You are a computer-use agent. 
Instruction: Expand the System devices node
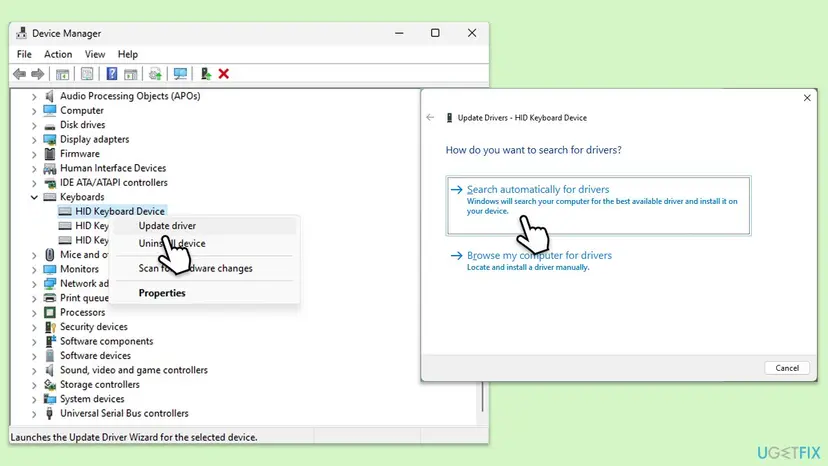tap(34, 399)
